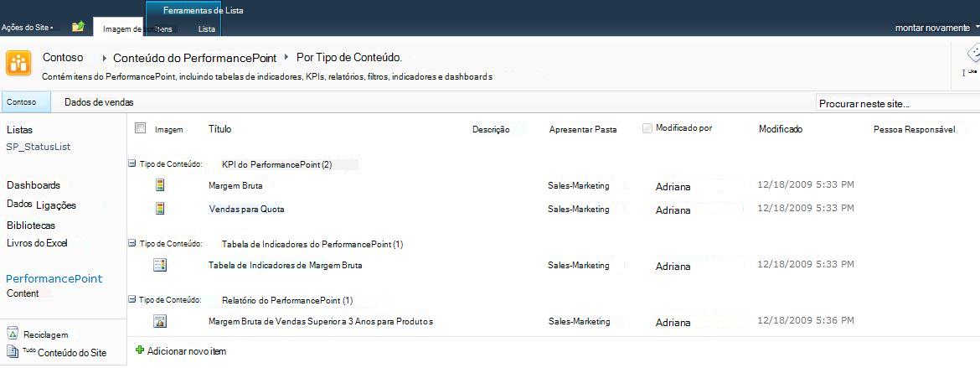The image size is (980, 368).
Task: Click Adicionar novo item link
Action: (x=187, y=351)
